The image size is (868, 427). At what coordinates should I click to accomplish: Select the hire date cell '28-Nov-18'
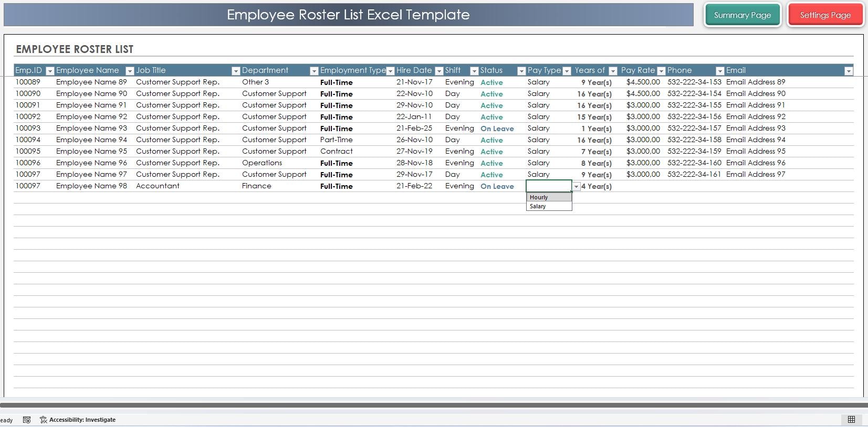414,163
